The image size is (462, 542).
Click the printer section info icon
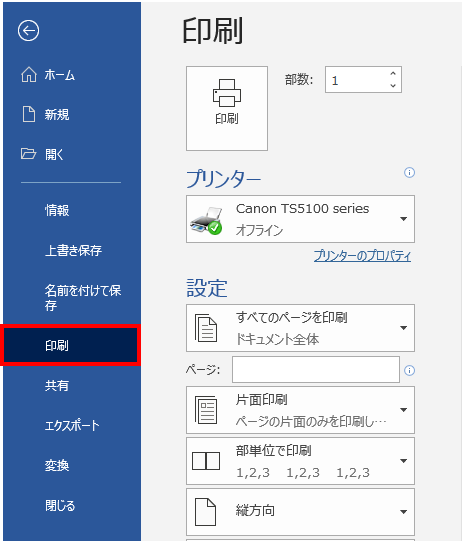coord(409,172)
